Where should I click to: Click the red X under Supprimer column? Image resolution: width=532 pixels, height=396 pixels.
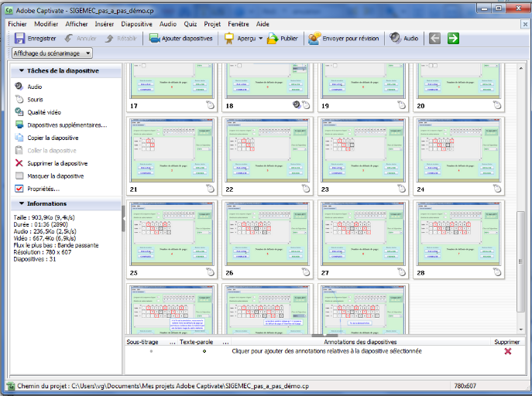pos(508,351)
